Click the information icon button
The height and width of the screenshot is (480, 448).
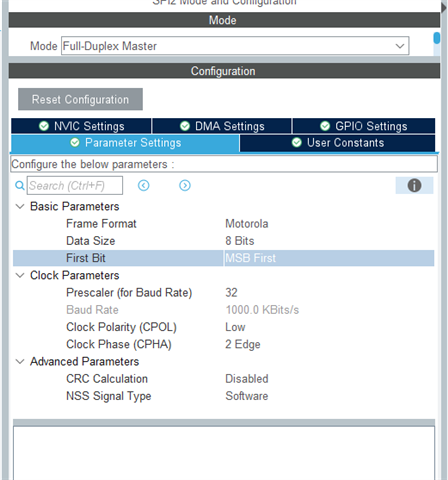click(x=414, y=185)
